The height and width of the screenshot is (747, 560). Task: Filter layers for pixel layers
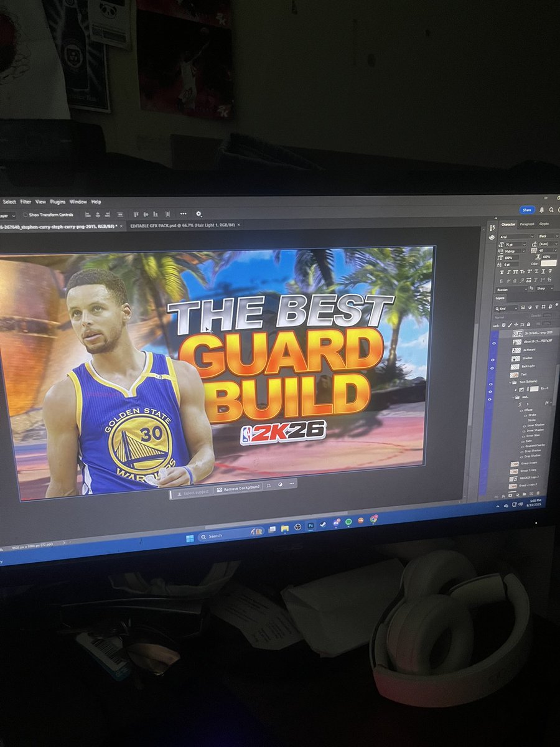pos(523,308)
